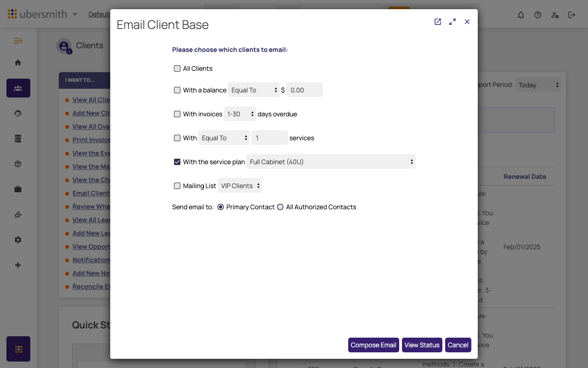Open the settings gear in sidebar
The width and height of the screenshot is (588, 368).
pyautogui.click(x=18, y=240)
